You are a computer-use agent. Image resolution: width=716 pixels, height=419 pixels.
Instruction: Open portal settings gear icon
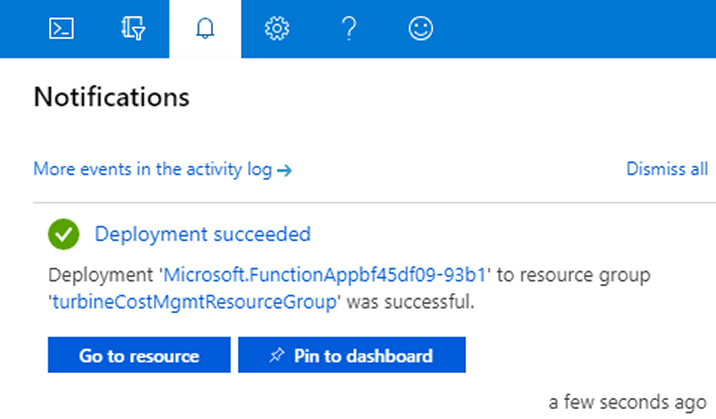(x=277, y=28)
